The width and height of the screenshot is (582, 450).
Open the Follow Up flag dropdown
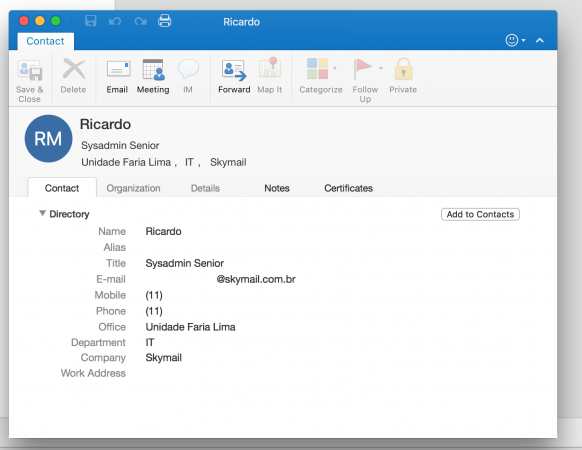coord(381,68)
